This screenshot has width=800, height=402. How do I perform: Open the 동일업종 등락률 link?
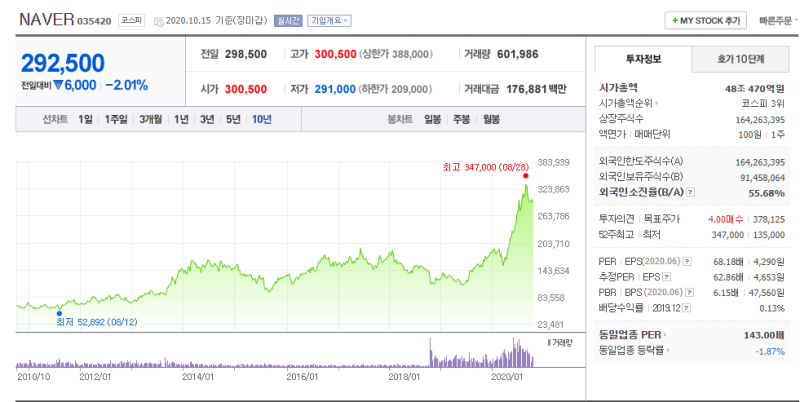632,350
